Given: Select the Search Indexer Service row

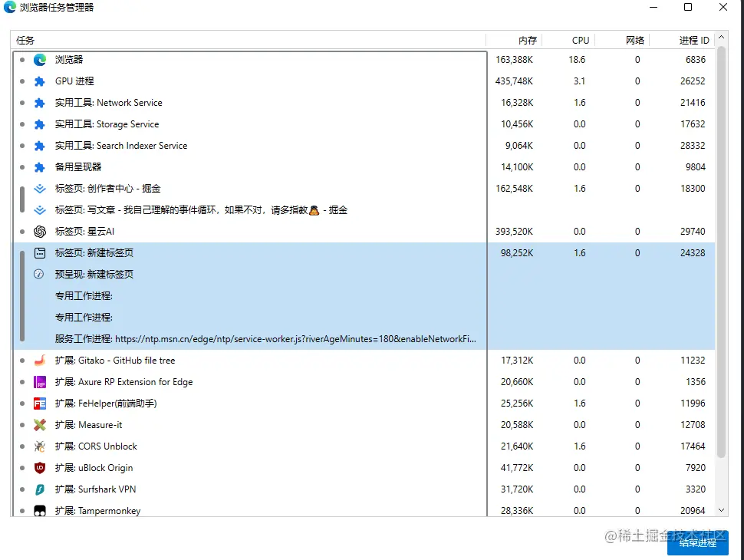Looking at the screenshot, I should 364,146.
